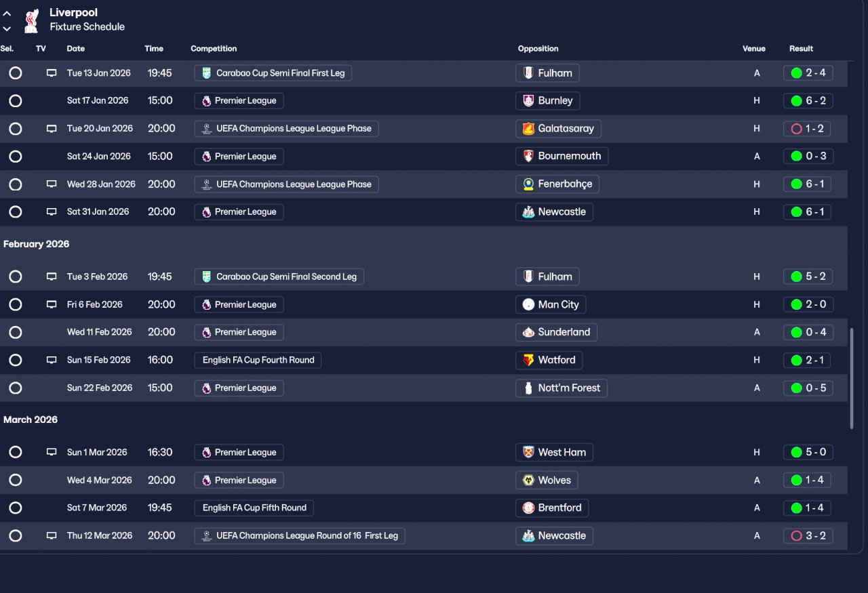Image resolution: width=868 pixels, height=593 pixels.
Task: Click the Champions League logo on 20 Jan row
Action: tap(207, 129)
